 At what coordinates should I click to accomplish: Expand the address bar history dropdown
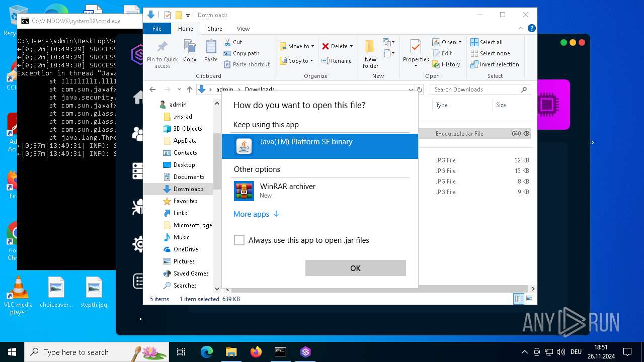tap(411, 89)
